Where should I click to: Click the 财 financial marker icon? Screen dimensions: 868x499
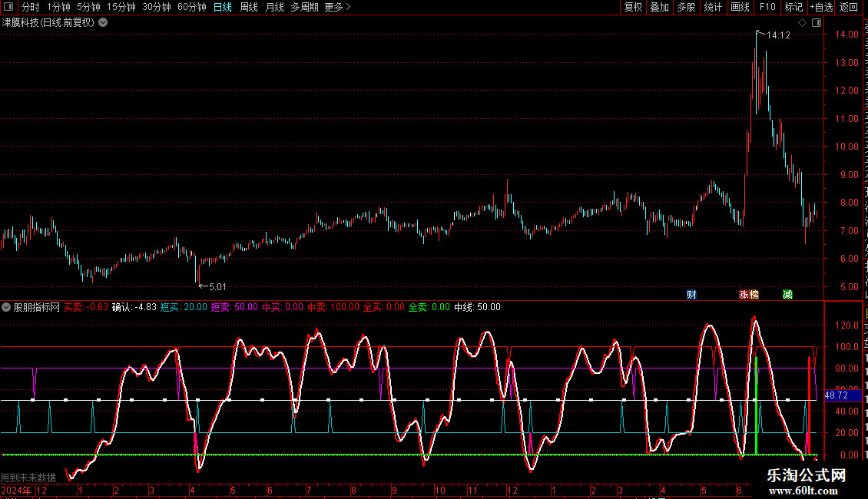[691, 294]
